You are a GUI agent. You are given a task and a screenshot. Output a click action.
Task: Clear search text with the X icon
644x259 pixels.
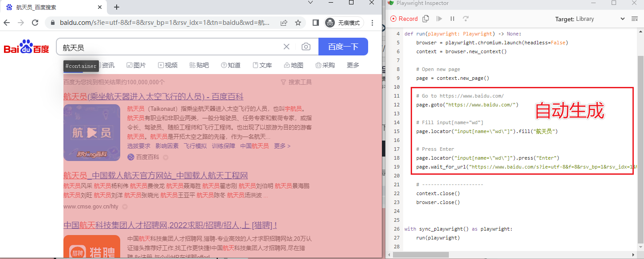pyautogui.click(x=287, y=47)
